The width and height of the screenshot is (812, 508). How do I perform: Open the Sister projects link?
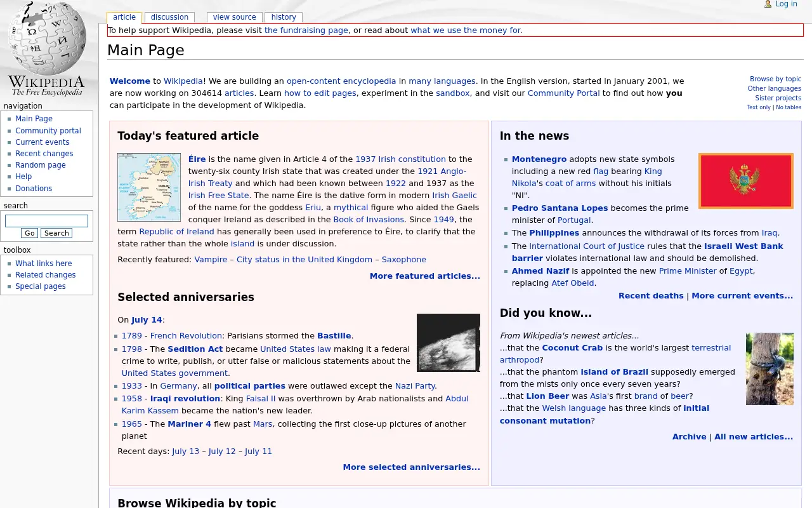click(x=778, y=98)
